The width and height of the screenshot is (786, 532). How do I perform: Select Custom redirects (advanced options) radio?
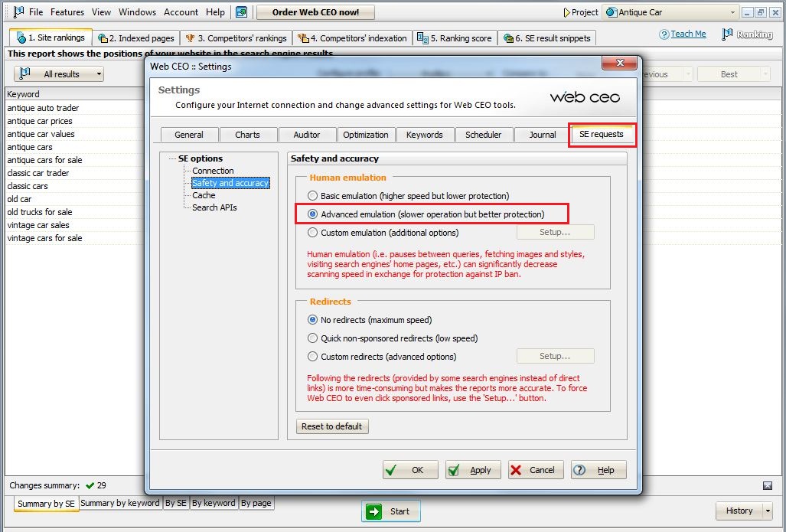click(x=313, y=357)
